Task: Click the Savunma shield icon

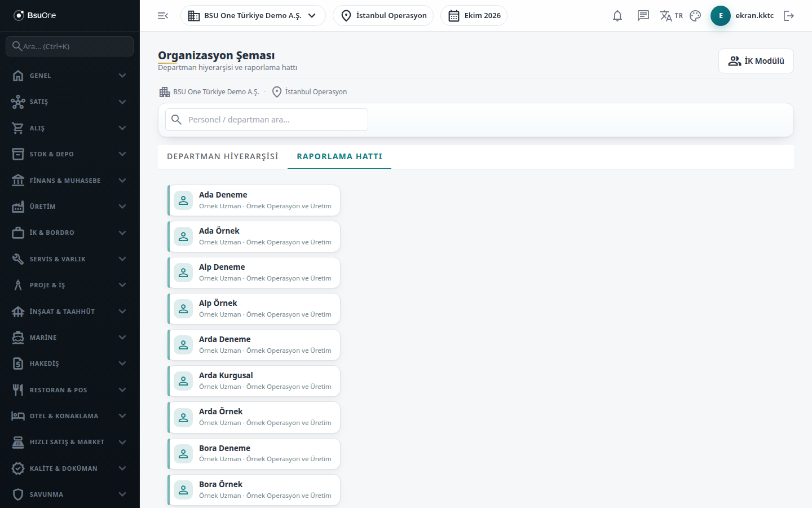Action: [18, 494]
